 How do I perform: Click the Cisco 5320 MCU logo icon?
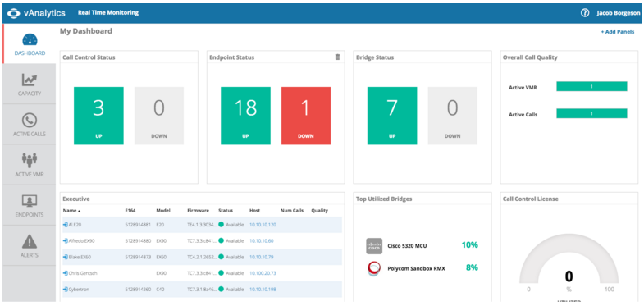(x=374, y=246)
